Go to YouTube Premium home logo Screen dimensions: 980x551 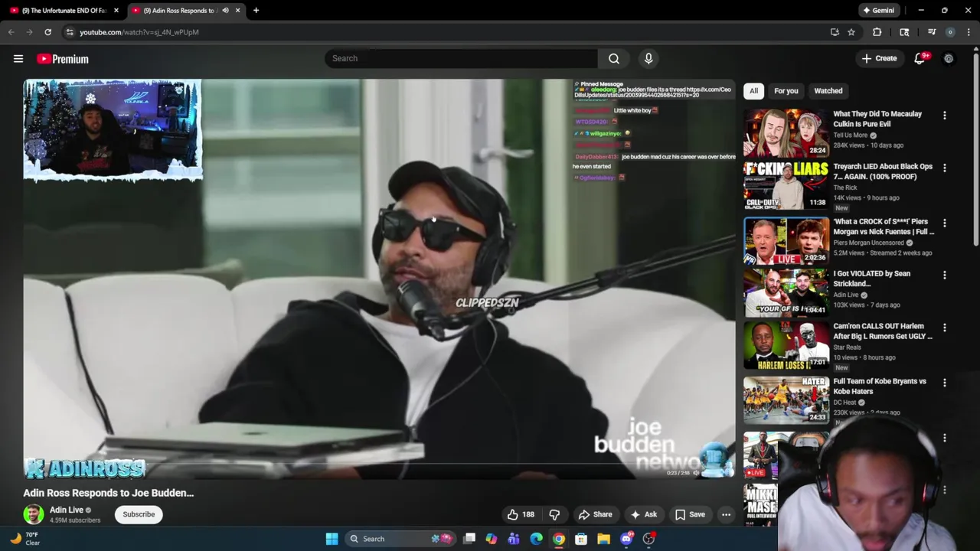[63, 59]
